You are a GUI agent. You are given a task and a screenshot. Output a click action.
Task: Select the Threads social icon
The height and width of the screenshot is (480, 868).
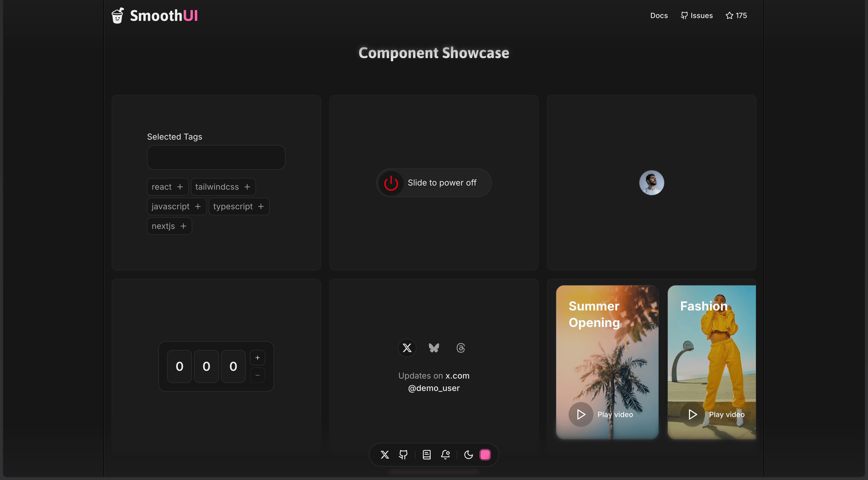pos(461,348)
